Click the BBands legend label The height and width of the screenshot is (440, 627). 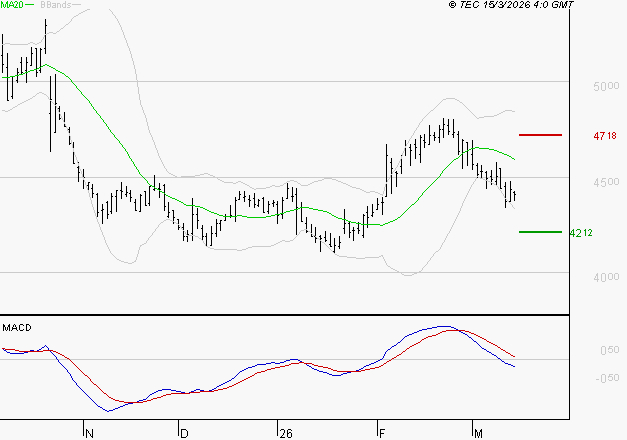56,5
